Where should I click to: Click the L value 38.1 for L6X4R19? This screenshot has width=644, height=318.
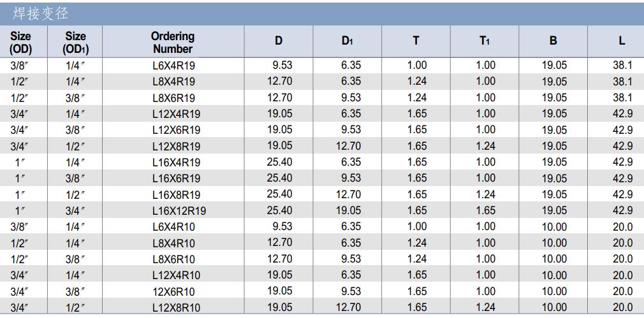click(623, 65)
